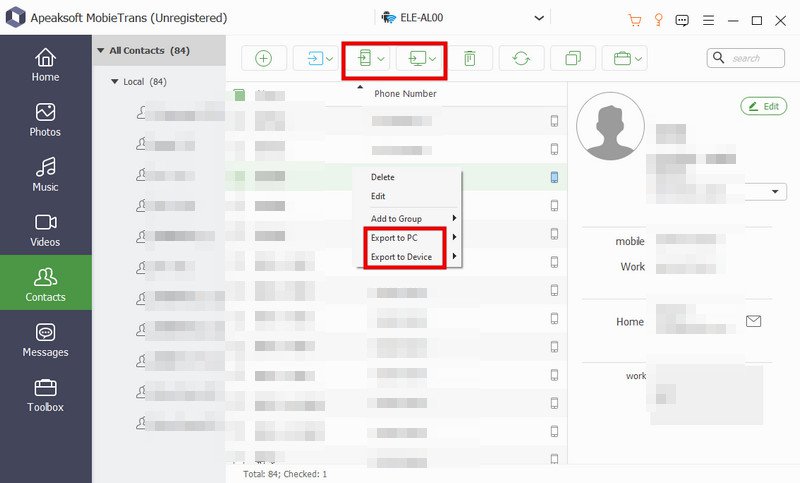Open the export to device dropdown arrow
This screenshot has width=800, height=483.
coord(381,59)
